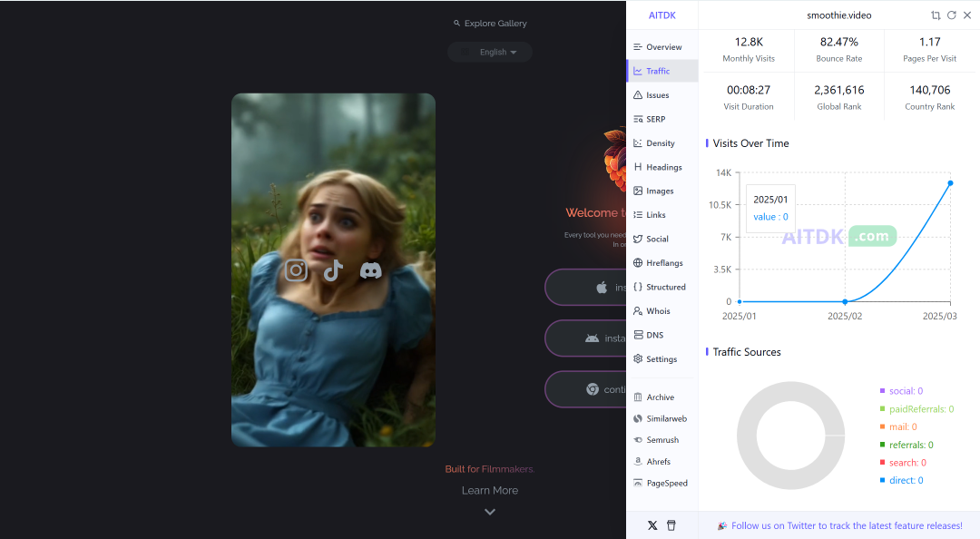Close the AITDK panel with the X icon
The width and height of the screenshot is (980, 539).
click(967, 15)
